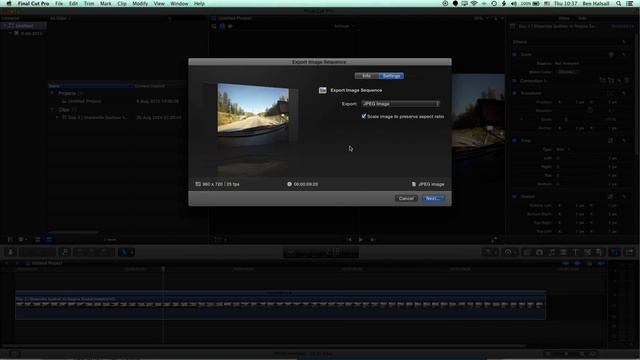Toggle viewer full screen playback icon
This screenshot has width=640, height=360.
tap(494, 240)
